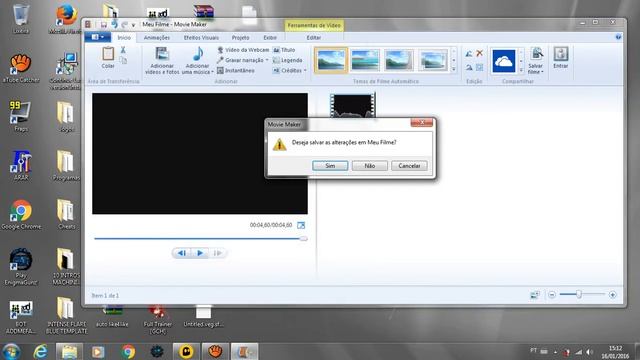
Task: Switch to the Animações tab
Action: click(157, 38)
